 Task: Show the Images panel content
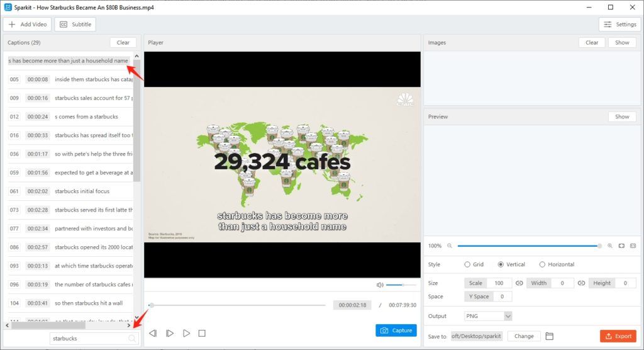[622, 42]
